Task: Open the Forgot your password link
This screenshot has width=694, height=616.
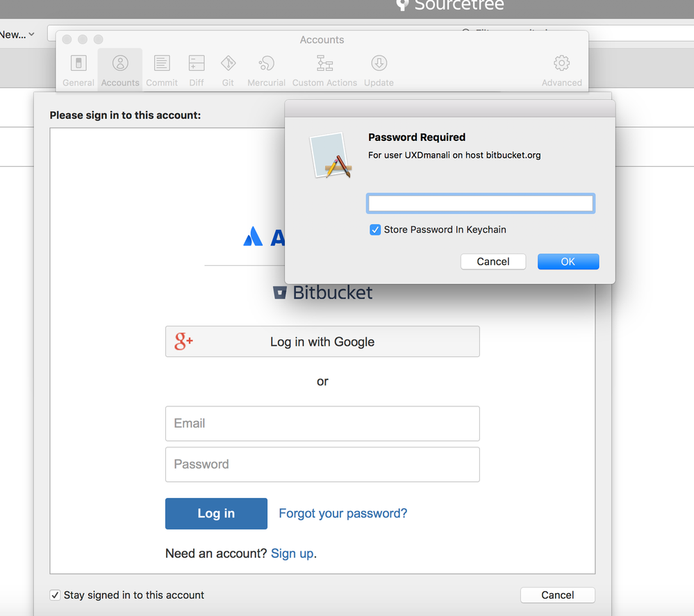Action: click(342, 513)
